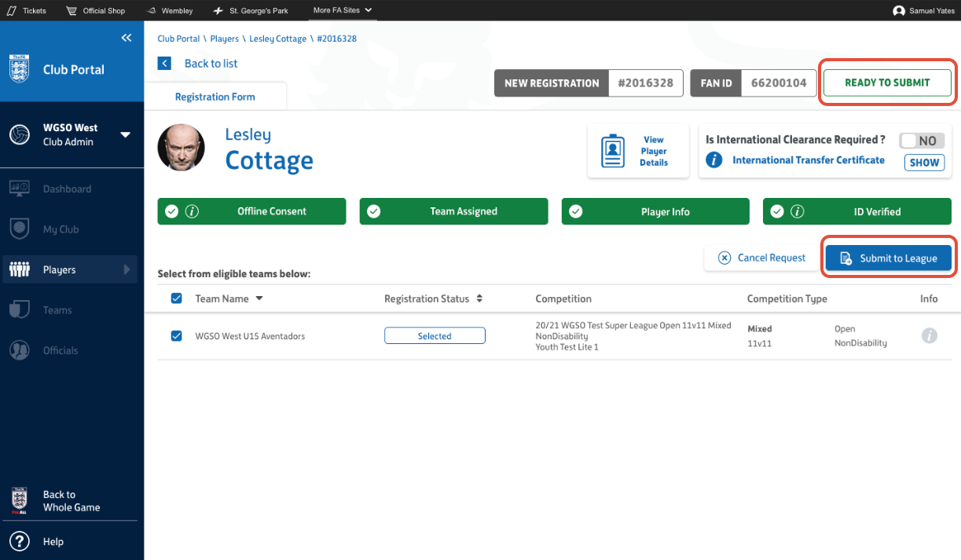Click the Team Assigned status bar
The image size is (961, 560).
pos(453,211)
